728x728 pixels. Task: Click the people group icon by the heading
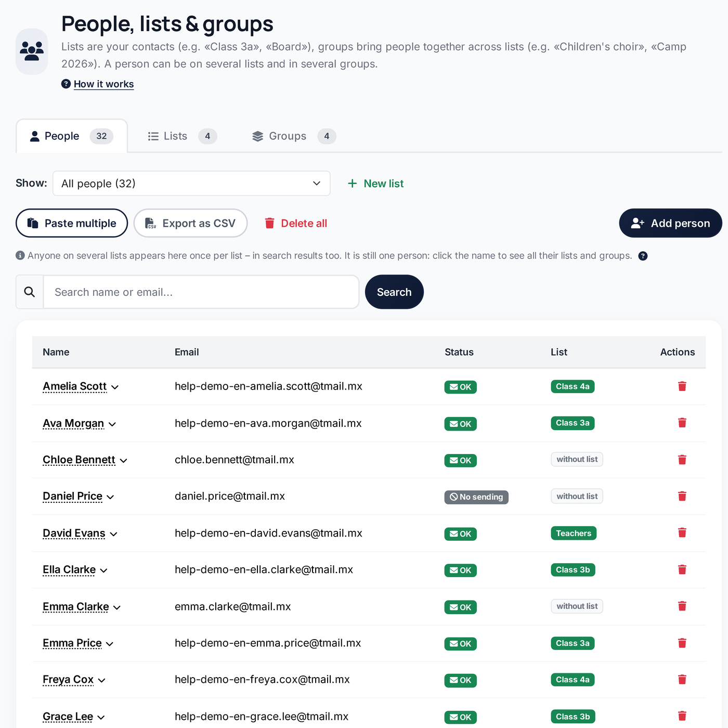pyautogui.click(x=32, y=51)
